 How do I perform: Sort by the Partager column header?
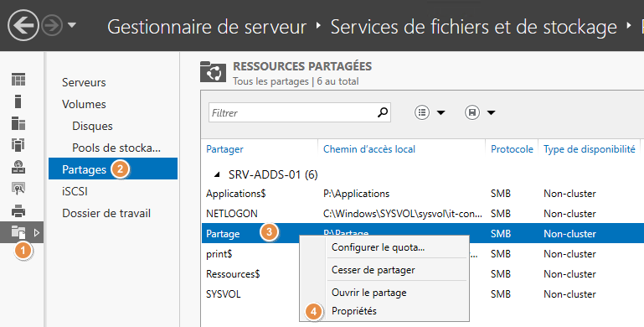pyautogui.click(x=224, y=149)
